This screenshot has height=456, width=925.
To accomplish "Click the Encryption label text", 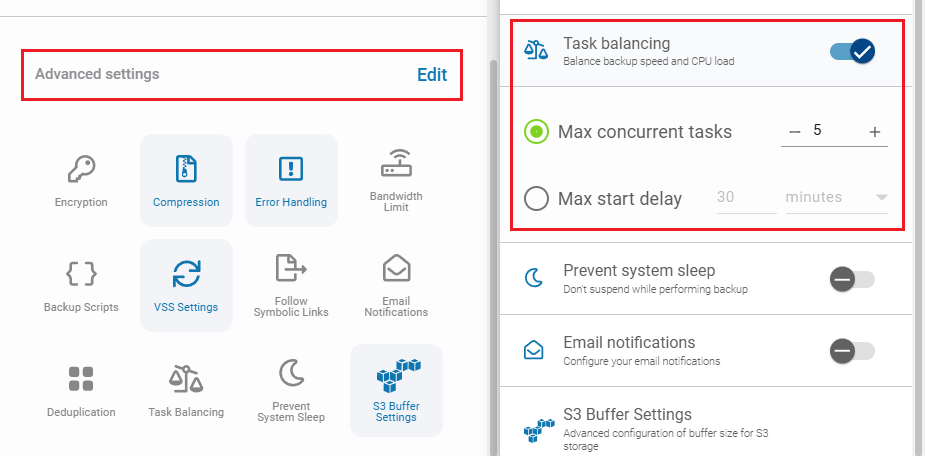I will tap(81, 202).
